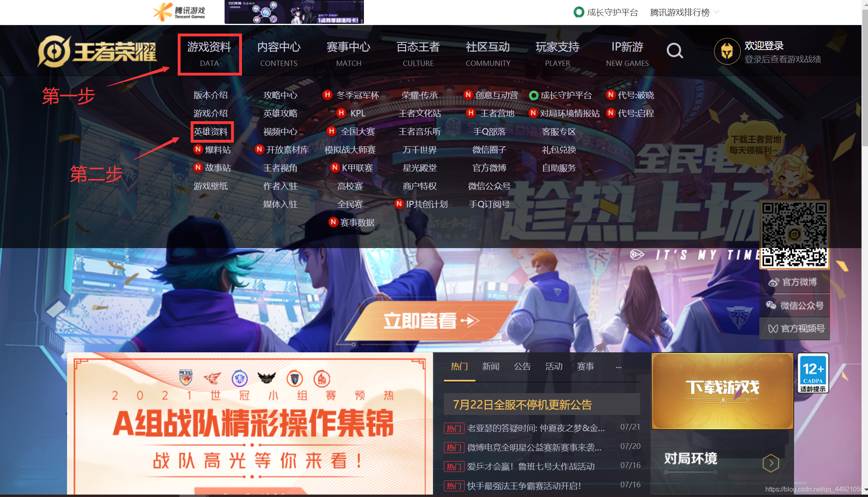
Task: Switch to the 新闻 news tab
Action: pos(491,367)
